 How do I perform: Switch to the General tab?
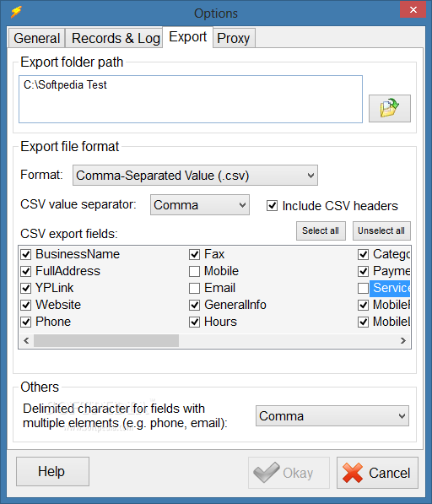tap(36, 38)
